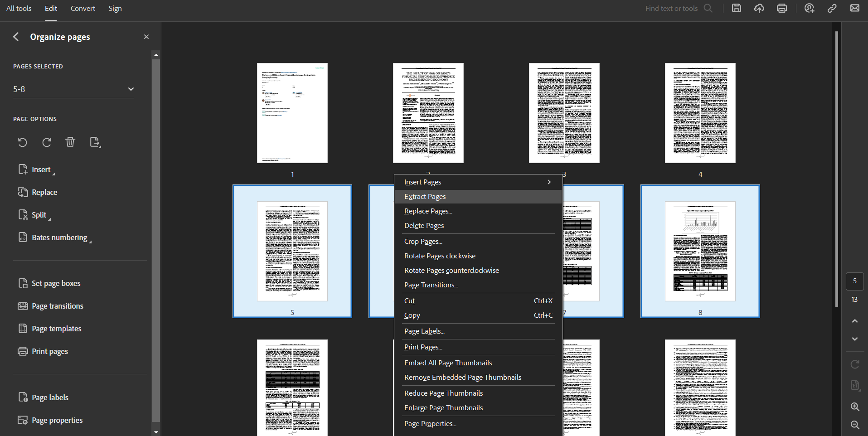Click the rotate clockwise icon in Page Options
The image size is (868, 436).
tap(47, 142)
